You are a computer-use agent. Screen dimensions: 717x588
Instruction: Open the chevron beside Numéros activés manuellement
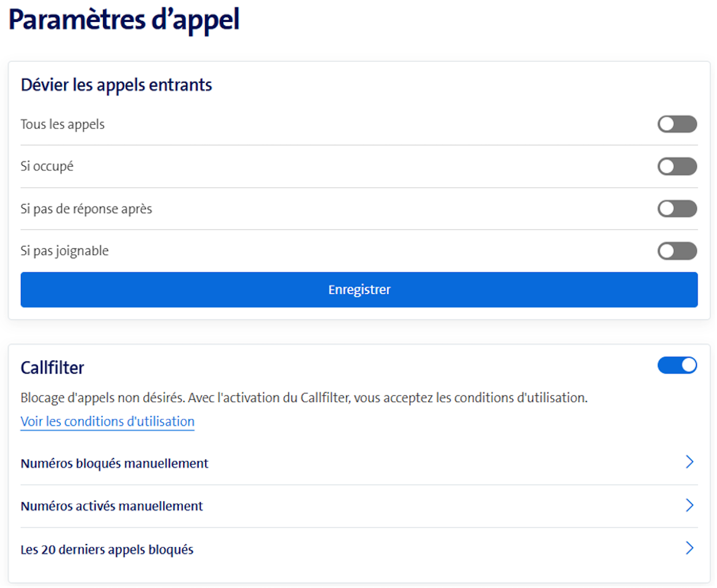(690, 505)
